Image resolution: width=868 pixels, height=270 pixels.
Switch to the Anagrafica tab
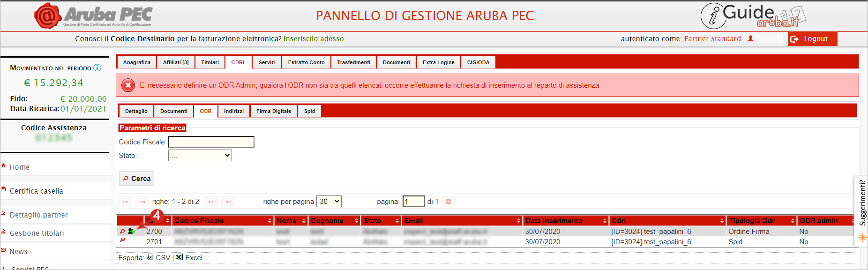(137, 62)
